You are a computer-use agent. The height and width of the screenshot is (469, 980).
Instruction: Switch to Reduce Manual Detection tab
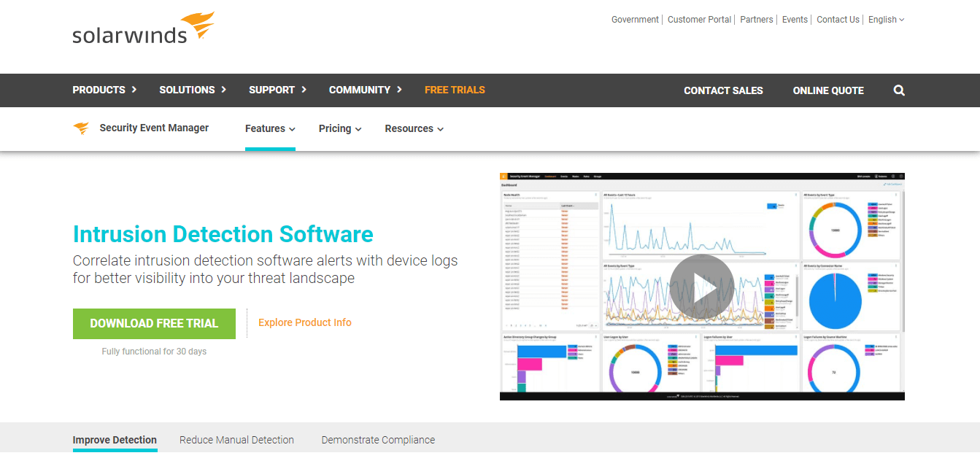pyautogui.click(x=236, y=440)
